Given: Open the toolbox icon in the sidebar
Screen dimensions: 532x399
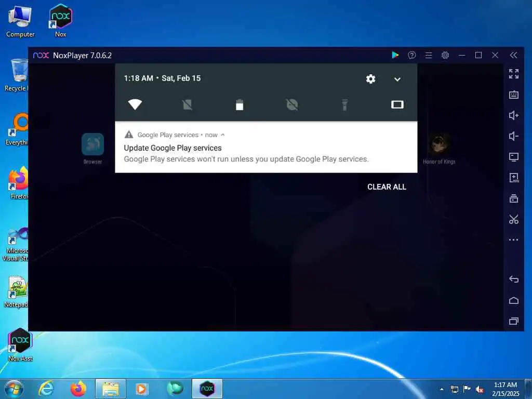Looking at the screenshot, I should coord(514,198).
